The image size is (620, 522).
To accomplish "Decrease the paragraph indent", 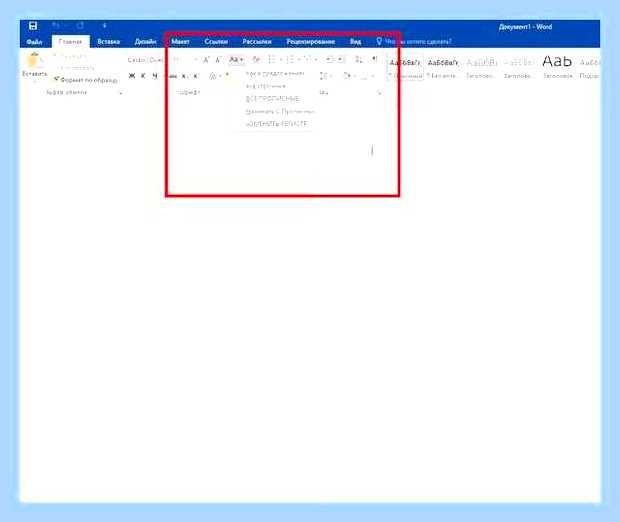I will click(x=329, y=60).
